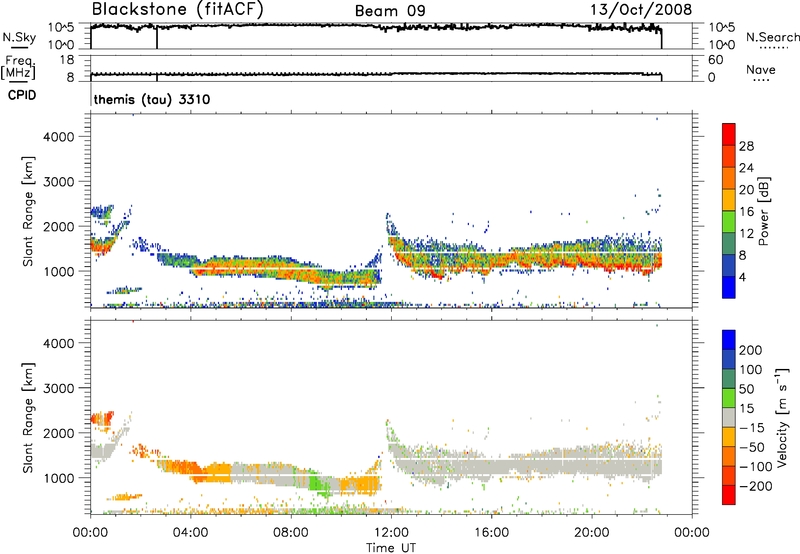
Task: Click the 'Blackstone (fitACF)' plot title
Action: [178, 10]
